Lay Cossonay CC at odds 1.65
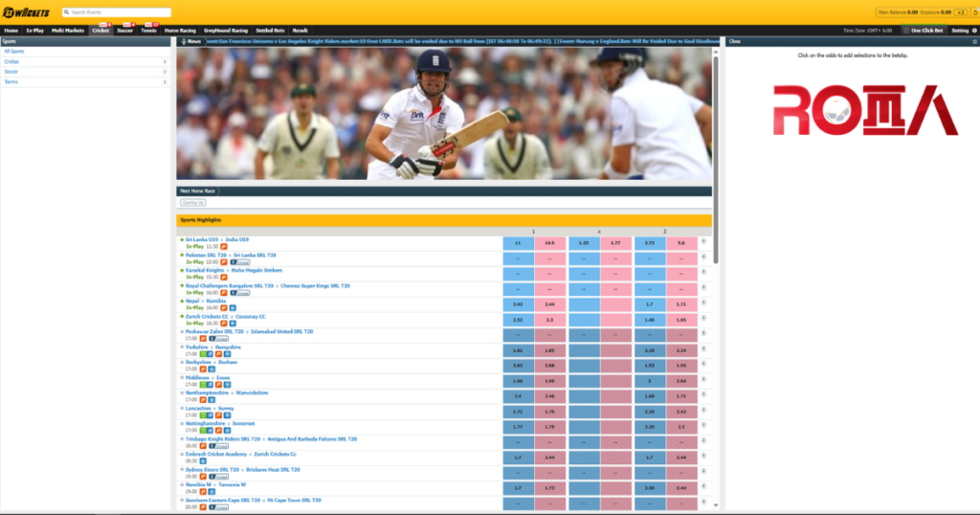Image resolution: width=980 pixels, height=515 pixels. tap(681, 320)
